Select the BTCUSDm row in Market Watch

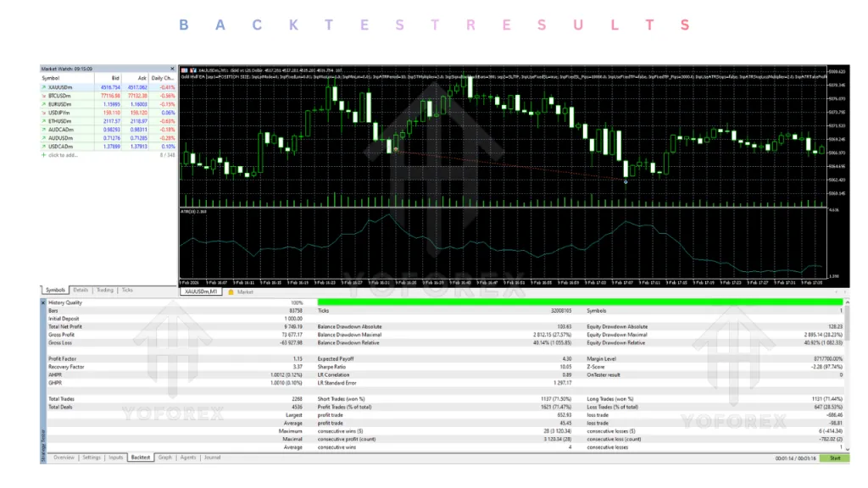(108, 96)
